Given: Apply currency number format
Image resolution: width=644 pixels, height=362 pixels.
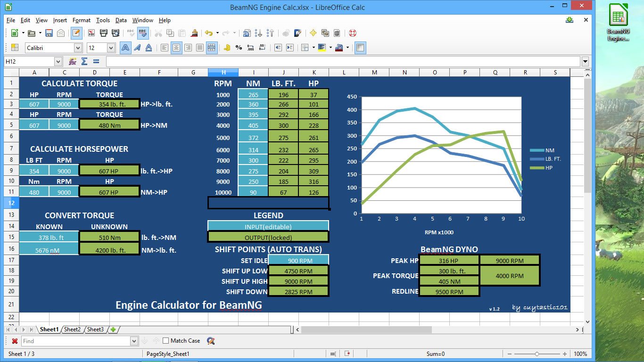Looking at the screenshot, I should click(x=227, y=48).
